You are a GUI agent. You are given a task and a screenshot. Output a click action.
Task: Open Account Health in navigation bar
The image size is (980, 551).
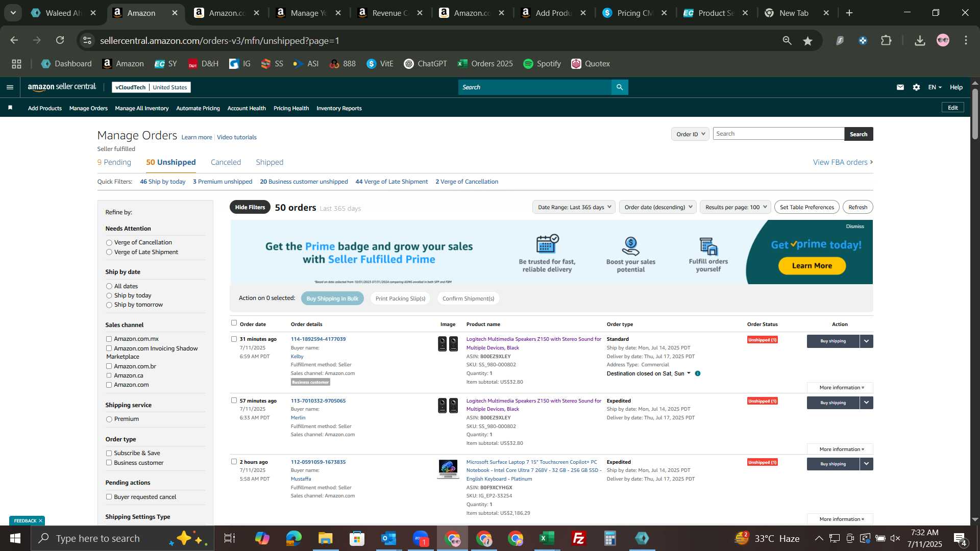247,108
